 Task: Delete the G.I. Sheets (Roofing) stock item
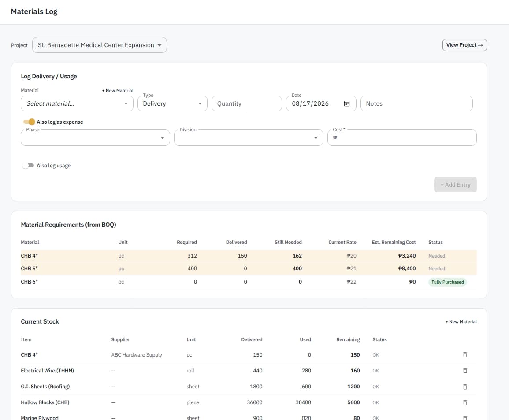click(x=465, y=387)
